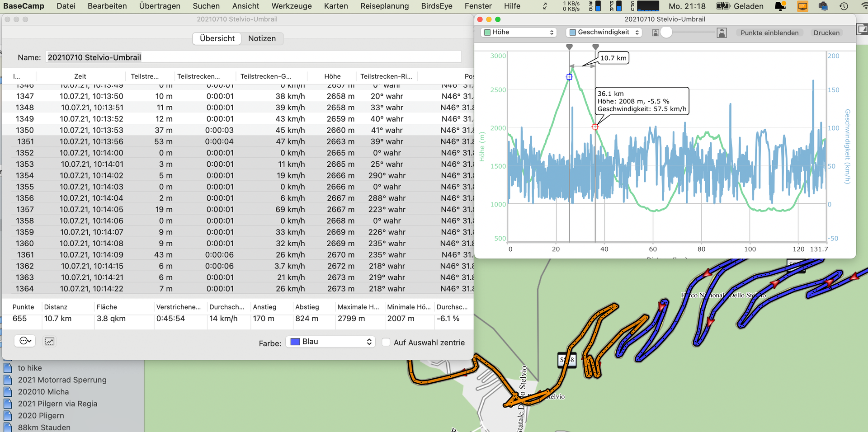Click the blue start point on graph
The image size is (868, 432).
pyautogui.click(x=569, y=77)
